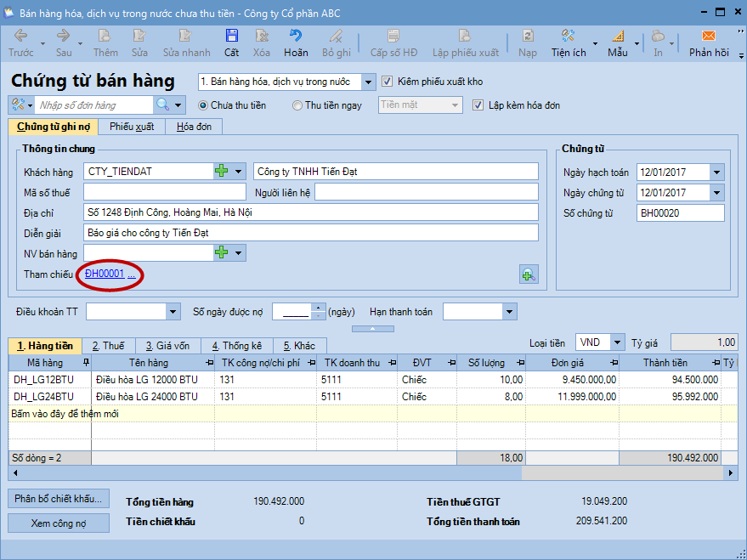Open the Hạn thanh toán date dropdown
The width and height of the screenshot is (747, 560).
point(509,313)
